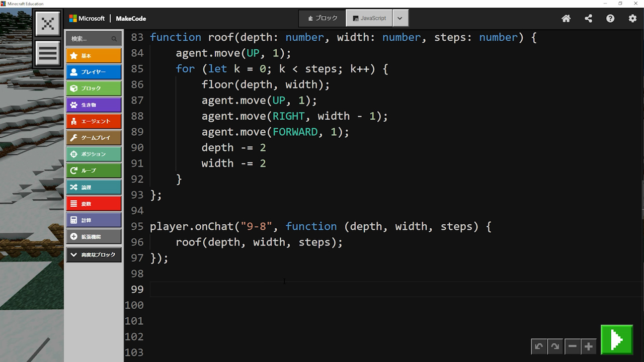Click the 検索 search input box
The height and width of the screenshot is (362, 644).
pyautogui.click(x=91, y=39)
